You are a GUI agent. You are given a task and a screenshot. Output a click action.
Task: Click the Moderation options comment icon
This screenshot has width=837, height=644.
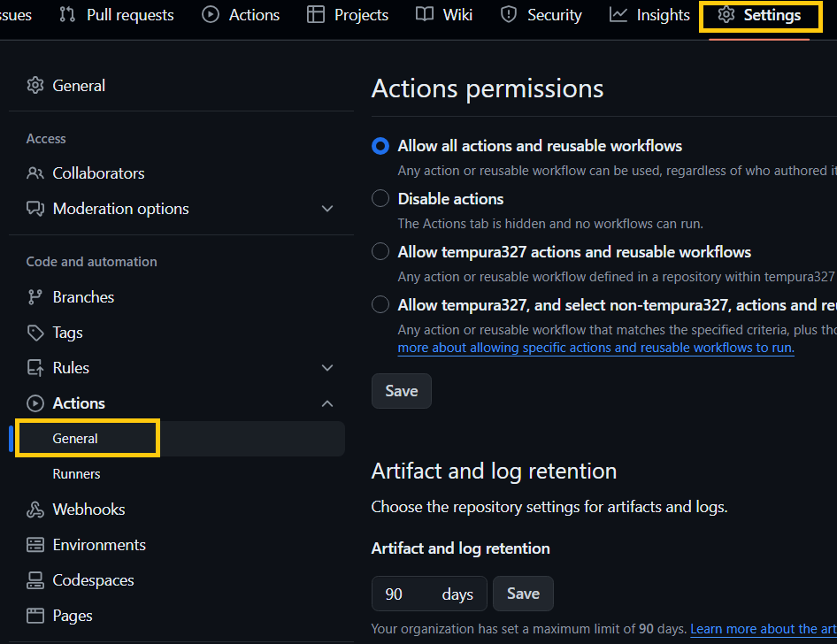click(x=35, y=209)
